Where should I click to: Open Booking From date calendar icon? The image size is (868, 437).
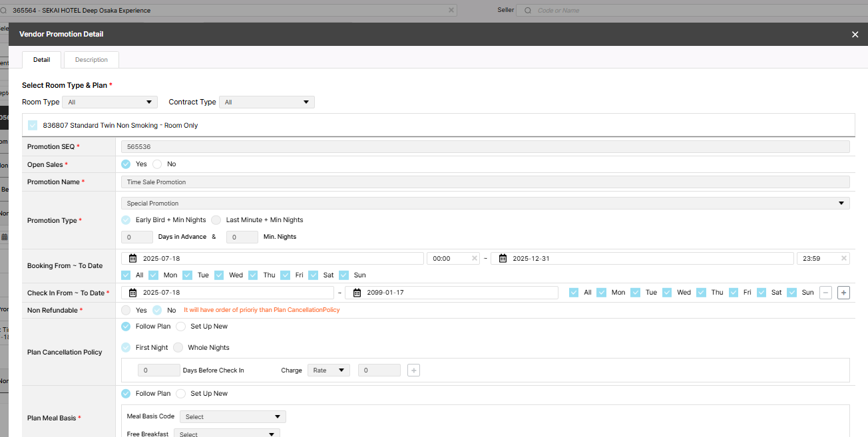pos(133,258)
